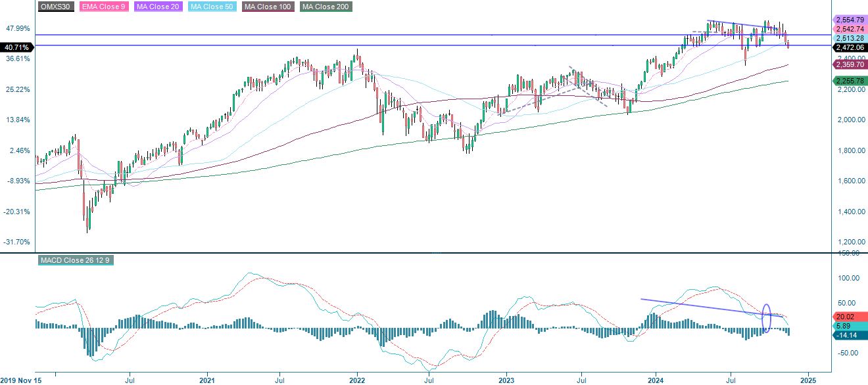Click the MA Close 100 indicator label
Image resolution: width=868 pixels, height=385 pixels.
tap(268, 7)
